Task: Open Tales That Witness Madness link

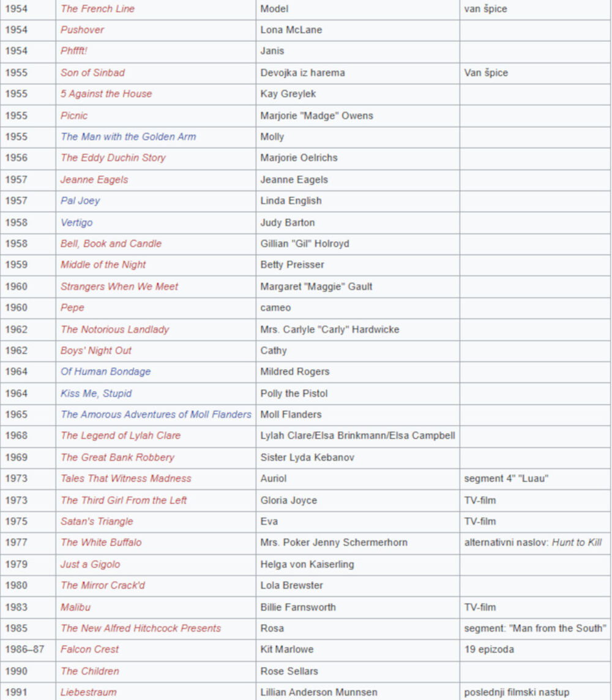Action: pyautogui.click(x=125, y=478)
